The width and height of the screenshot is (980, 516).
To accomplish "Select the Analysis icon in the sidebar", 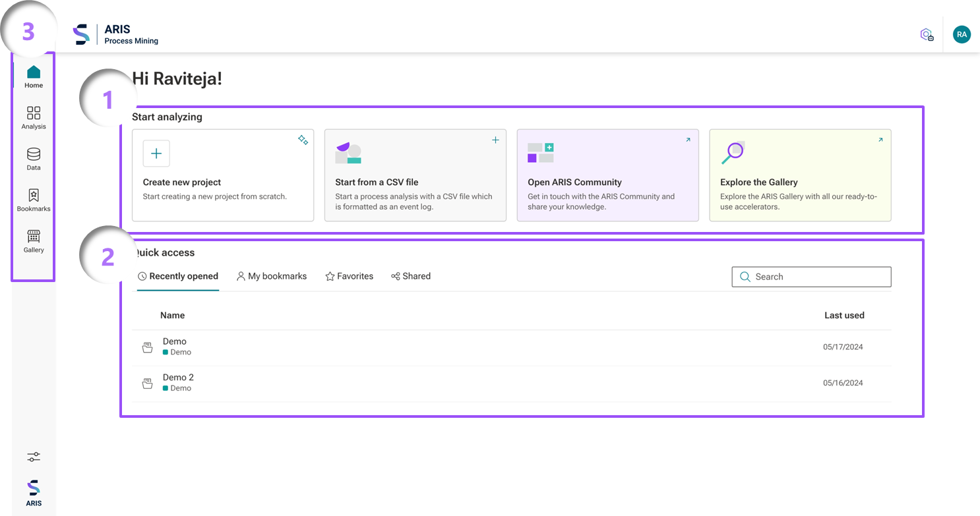I will [33, 117].
